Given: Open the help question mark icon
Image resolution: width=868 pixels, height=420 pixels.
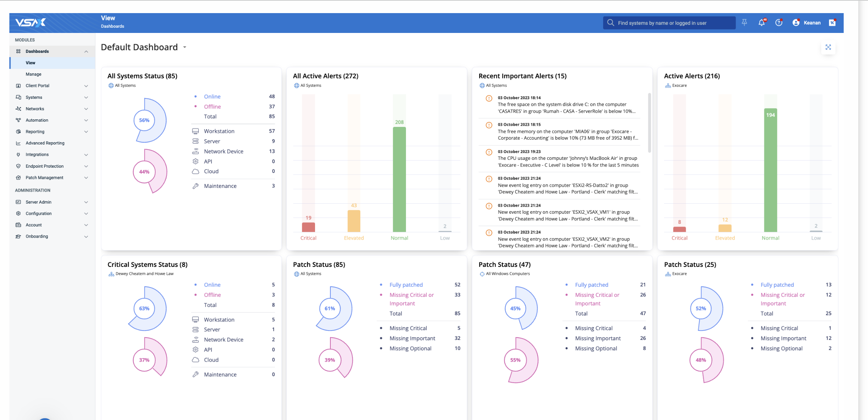Looking at the screenshot, I should coord(779,23).
